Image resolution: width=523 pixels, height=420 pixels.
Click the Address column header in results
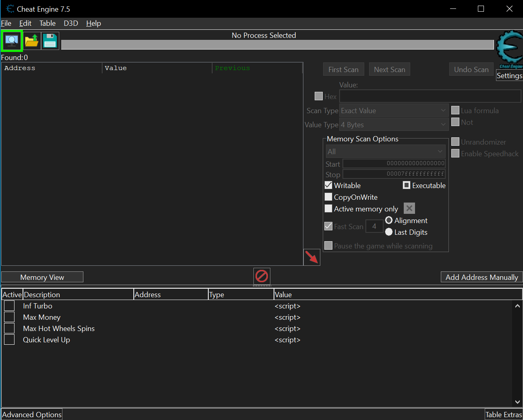point(52,68)
